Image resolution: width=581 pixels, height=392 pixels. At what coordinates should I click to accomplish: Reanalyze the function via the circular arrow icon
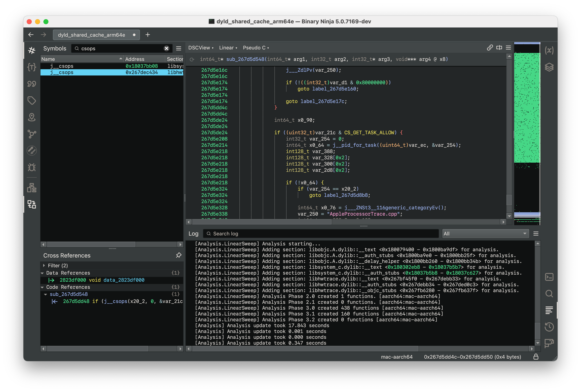[192, 59]
